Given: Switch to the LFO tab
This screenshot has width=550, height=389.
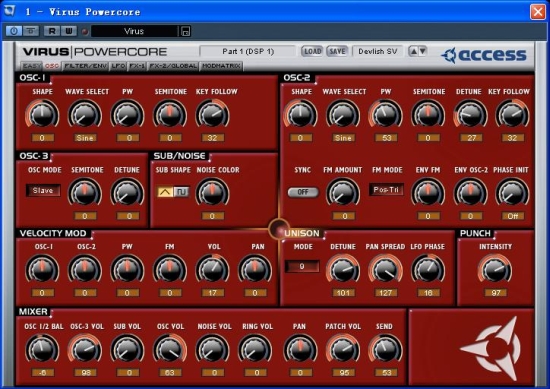Looking at the screenshot, I should point(118,66).
